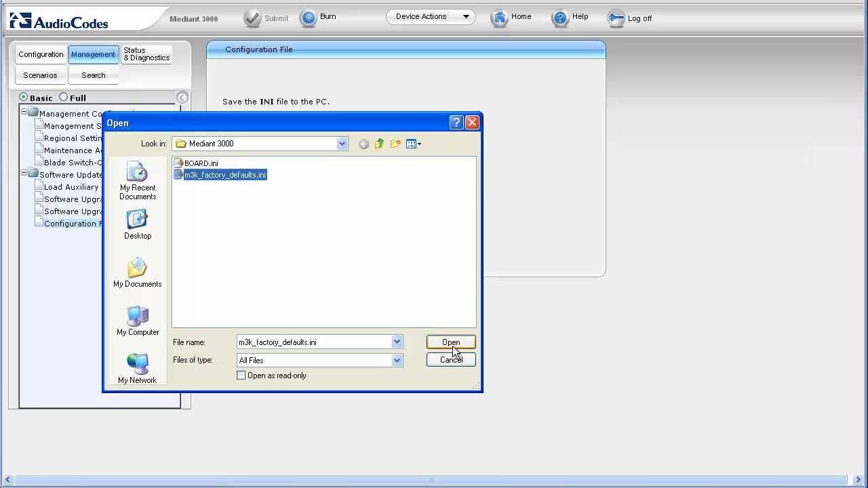Screen dimensions: 868x488
Task: Switch to the Search tab
Action: 94,75
